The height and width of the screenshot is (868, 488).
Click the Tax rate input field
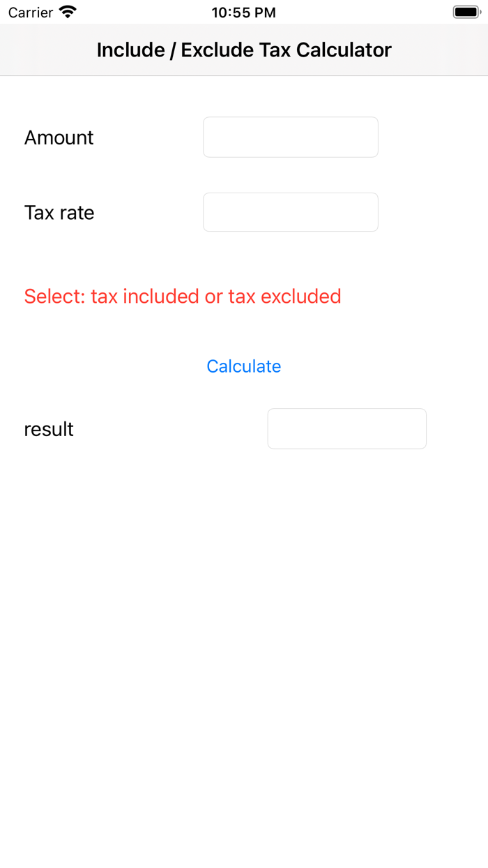pyautogui.click(x=290, y=211)
